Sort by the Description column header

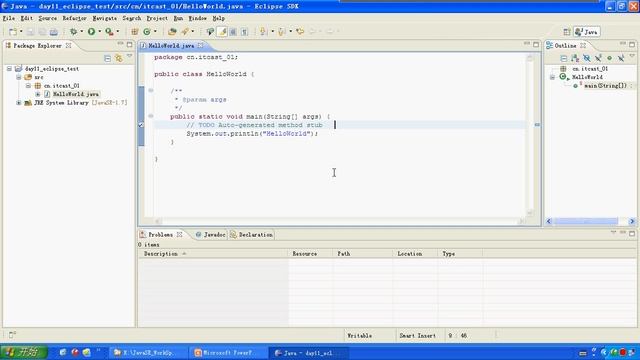pos(213,254)
